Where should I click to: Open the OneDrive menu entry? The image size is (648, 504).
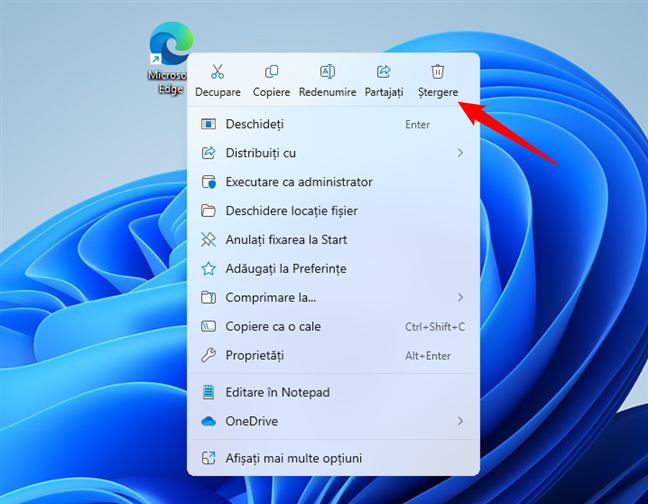coord(333,421)
